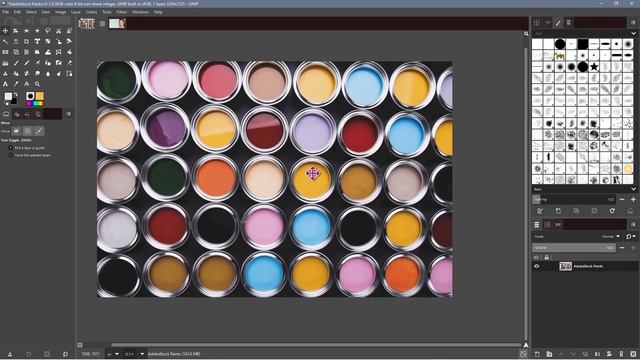Select the Crop tool

[x=27, y=41]
